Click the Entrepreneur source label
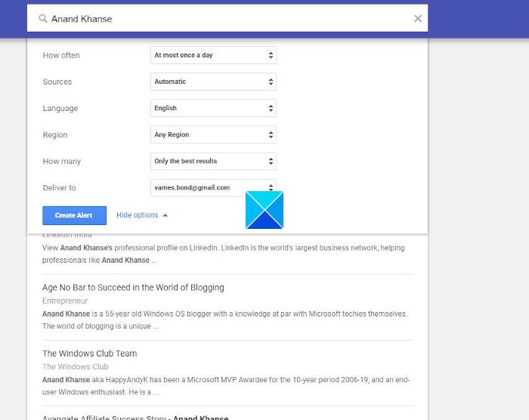Image resolution: width=529 pixels, height=420 pixels. (x=65, y=301)
